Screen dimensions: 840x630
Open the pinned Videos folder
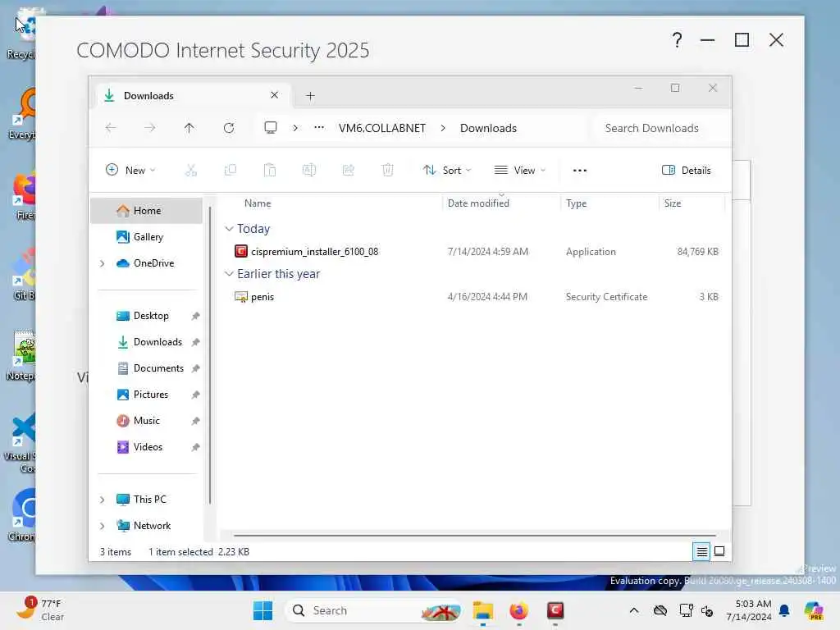[146, 447]
